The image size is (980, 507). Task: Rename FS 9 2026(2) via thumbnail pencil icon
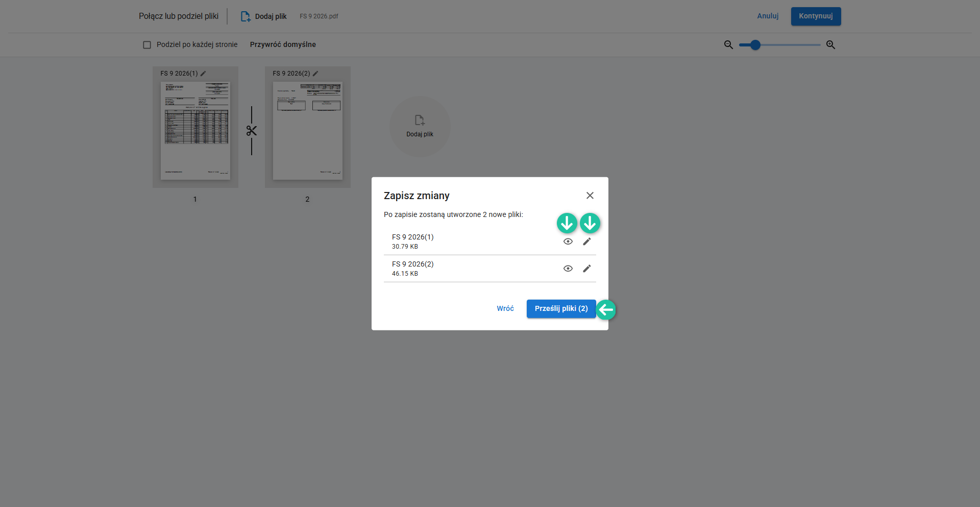point(315,74)
